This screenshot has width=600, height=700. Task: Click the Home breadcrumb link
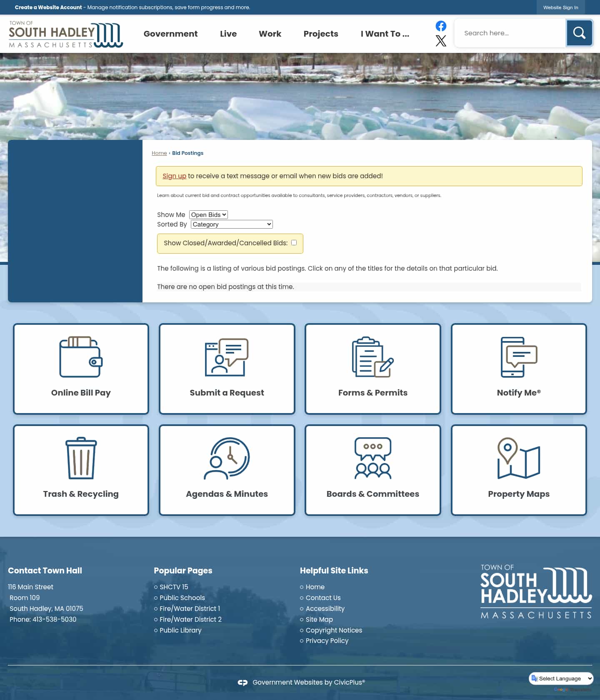tap(159, 153)
